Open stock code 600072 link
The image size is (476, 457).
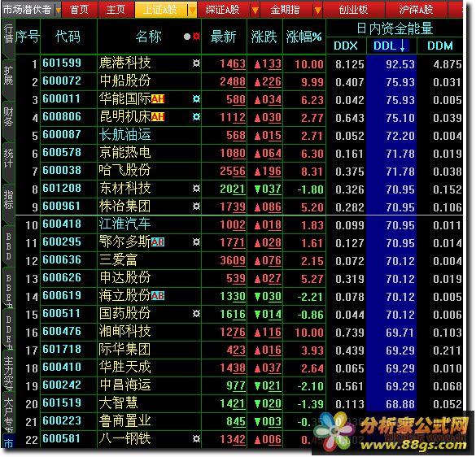62,81
